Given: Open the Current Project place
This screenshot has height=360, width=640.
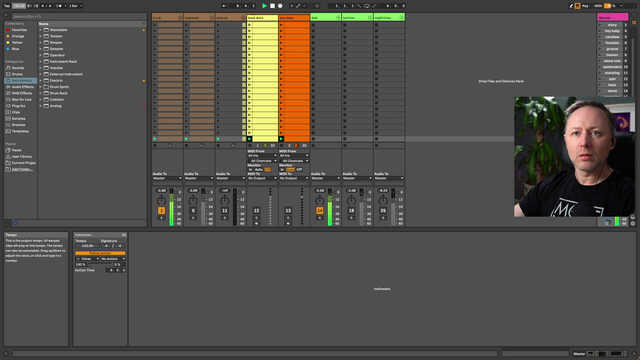Looking at the screenshot, I should coord(23,163).
